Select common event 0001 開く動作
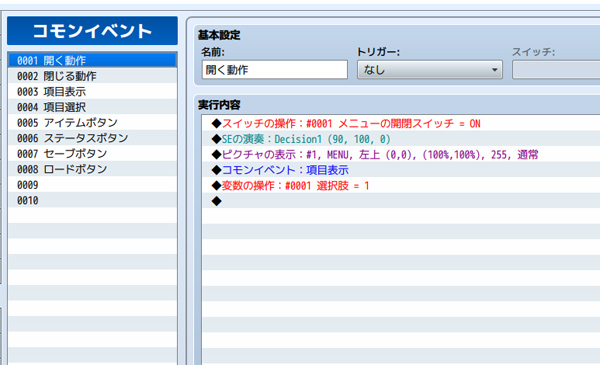 click(92, 60)
